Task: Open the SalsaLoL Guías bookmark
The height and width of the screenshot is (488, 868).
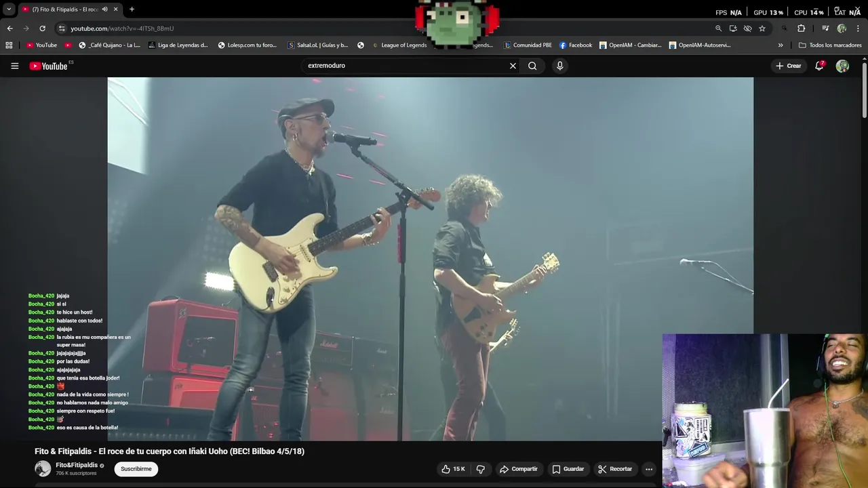Action: (x=317, y=45)
